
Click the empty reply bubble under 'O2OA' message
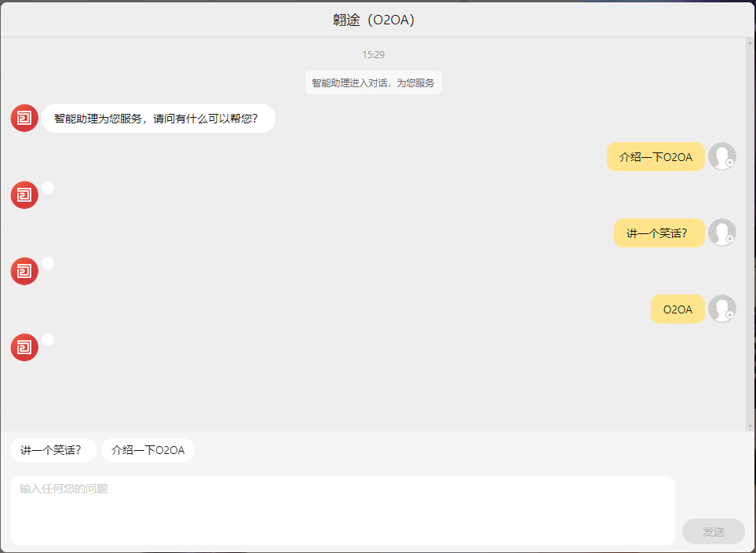click(48, 339)
